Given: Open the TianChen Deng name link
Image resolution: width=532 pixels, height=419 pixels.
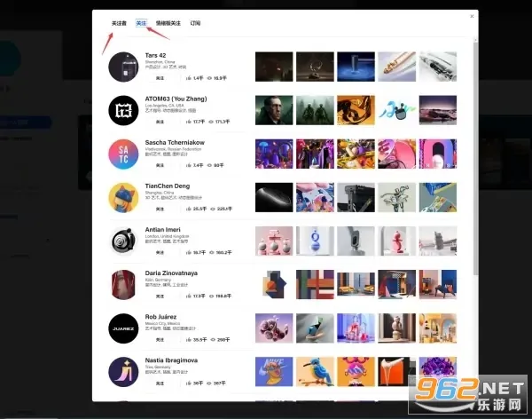Looking at the screenshot, I should click(x=168, y=186).
